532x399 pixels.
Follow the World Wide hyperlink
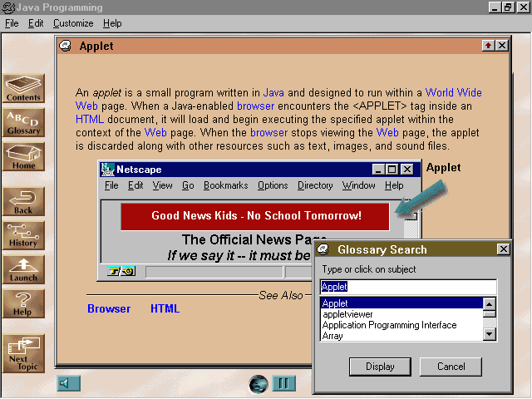click(x=454, y=92)
